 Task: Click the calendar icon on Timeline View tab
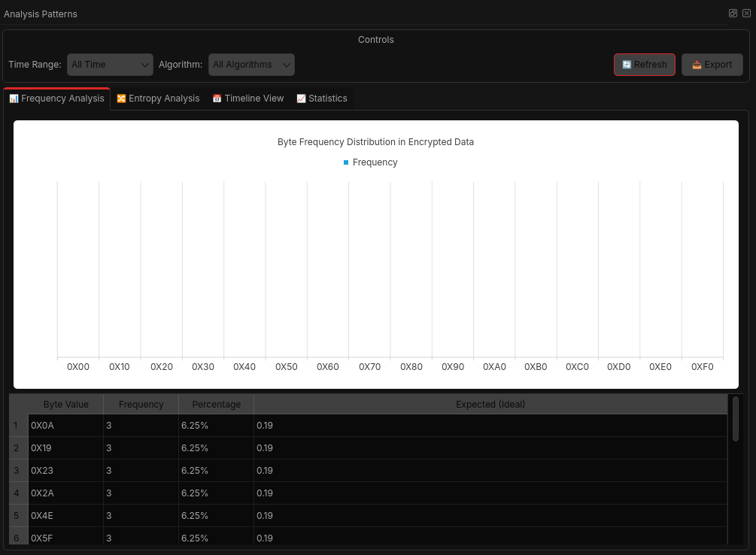217,98
